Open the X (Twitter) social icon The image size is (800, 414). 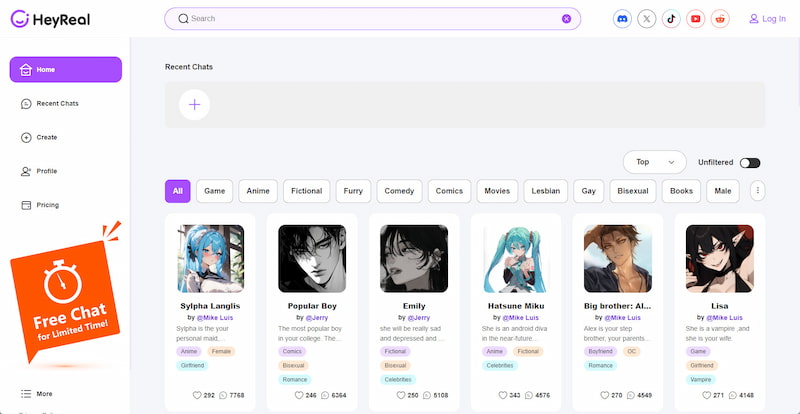coord(647,19)
